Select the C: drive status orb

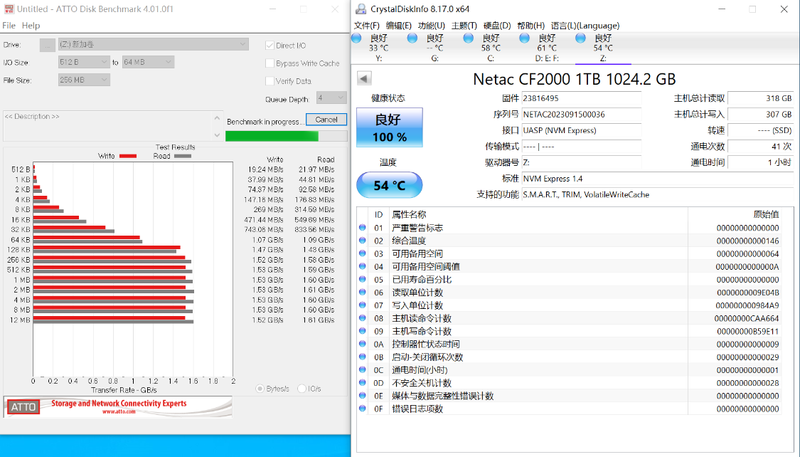point(468,38)
